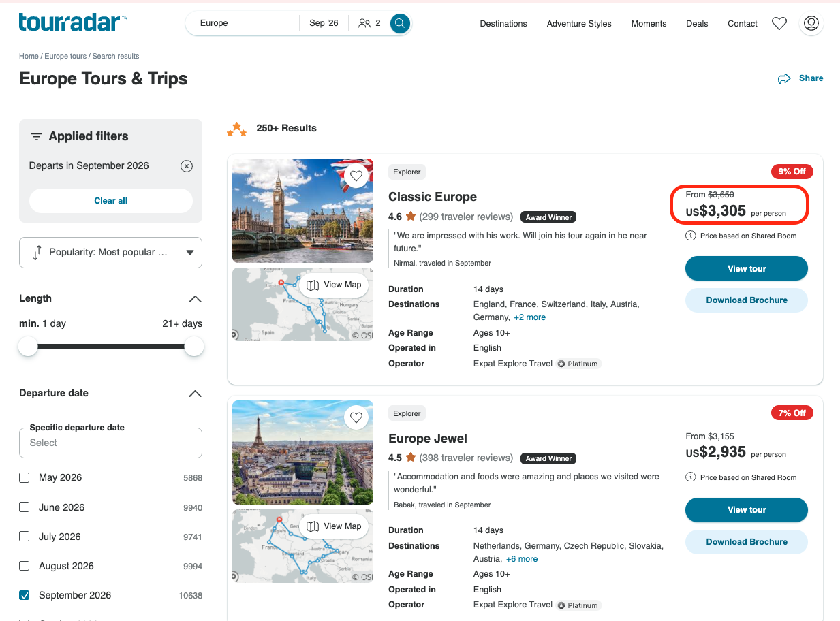840x621 pixels.
Task: Click the minimum length slider handle
Action: pos(28,347)
